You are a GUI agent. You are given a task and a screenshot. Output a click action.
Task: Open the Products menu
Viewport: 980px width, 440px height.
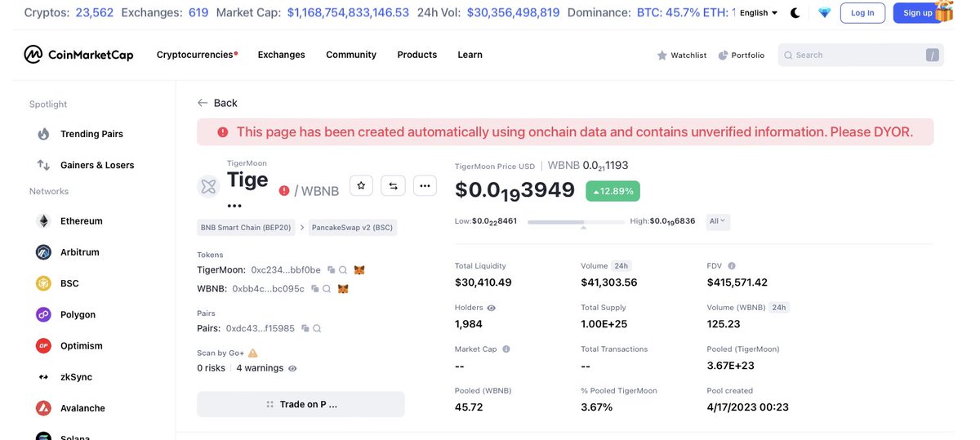pyautogui.click(x=417, y=55)
